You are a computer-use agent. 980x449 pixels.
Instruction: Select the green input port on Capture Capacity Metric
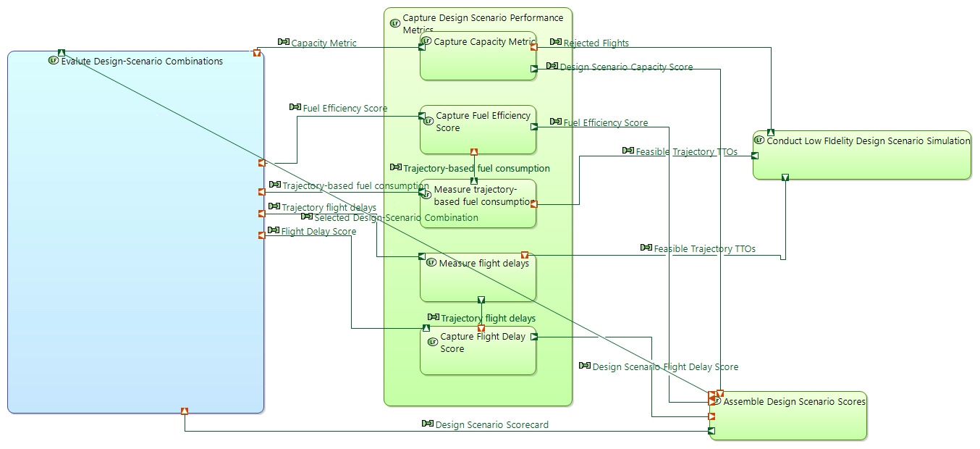[x=421, y=47]
